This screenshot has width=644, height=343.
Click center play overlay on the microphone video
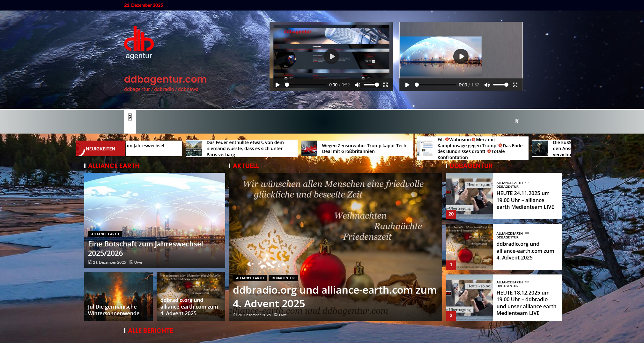pos(331,56)
